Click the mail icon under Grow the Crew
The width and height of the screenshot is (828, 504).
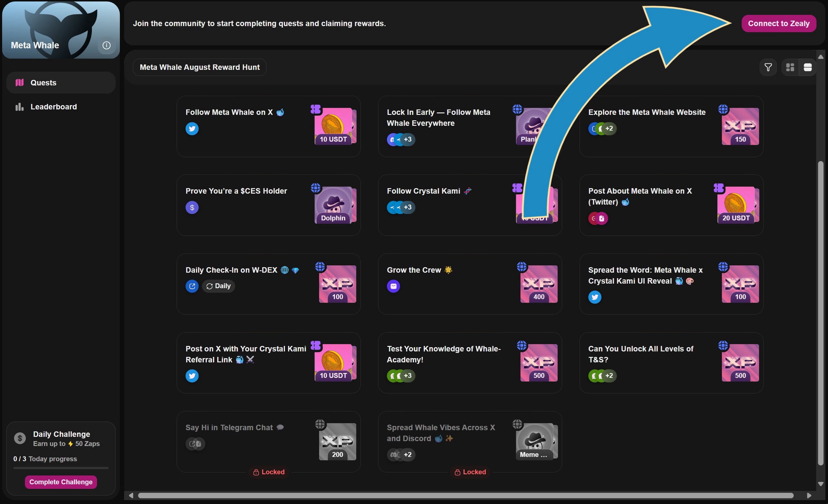[x=393, y=286]
